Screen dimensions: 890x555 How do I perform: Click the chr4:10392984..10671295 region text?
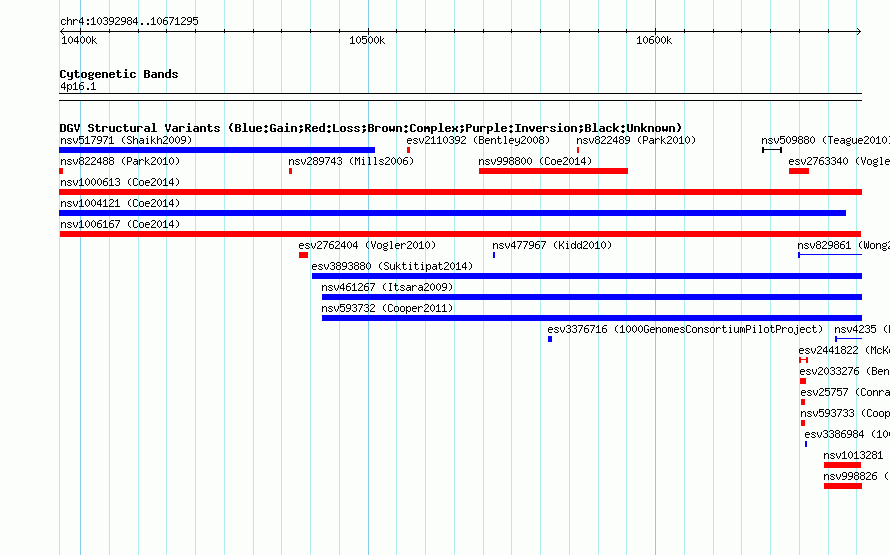(129, 21)
